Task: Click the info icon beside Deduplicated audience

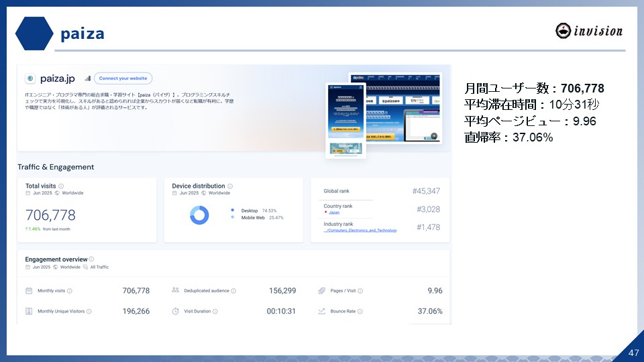Action: click(x=233, y=290)
